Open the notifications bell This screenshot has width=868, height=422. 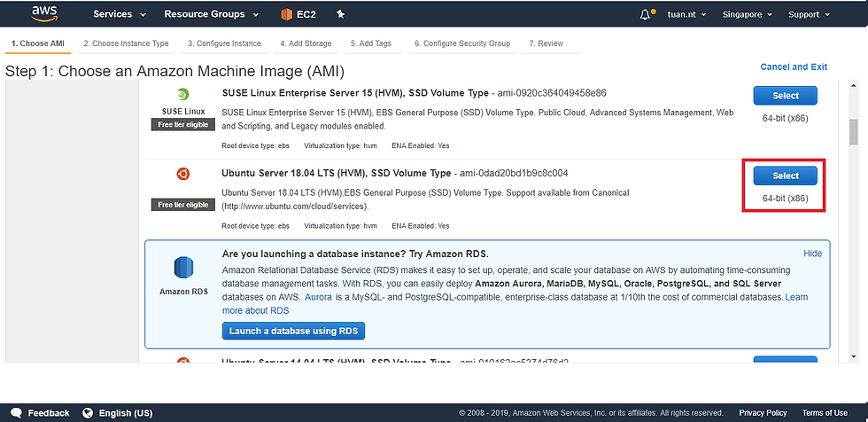pos(646,14)
